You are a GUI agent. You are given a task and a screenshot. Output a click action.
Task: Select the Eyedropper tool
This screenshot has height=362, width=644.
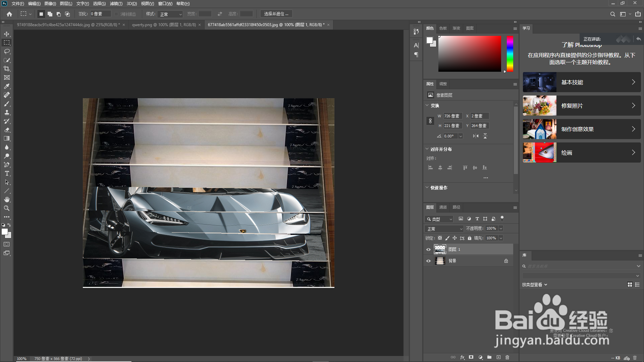click(7, 86)
